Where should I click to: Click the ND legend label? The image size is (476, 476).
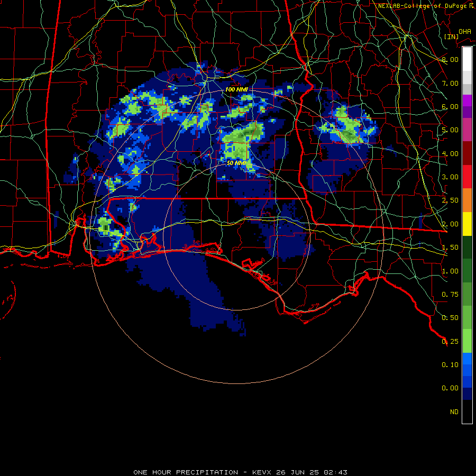[454, 412]
